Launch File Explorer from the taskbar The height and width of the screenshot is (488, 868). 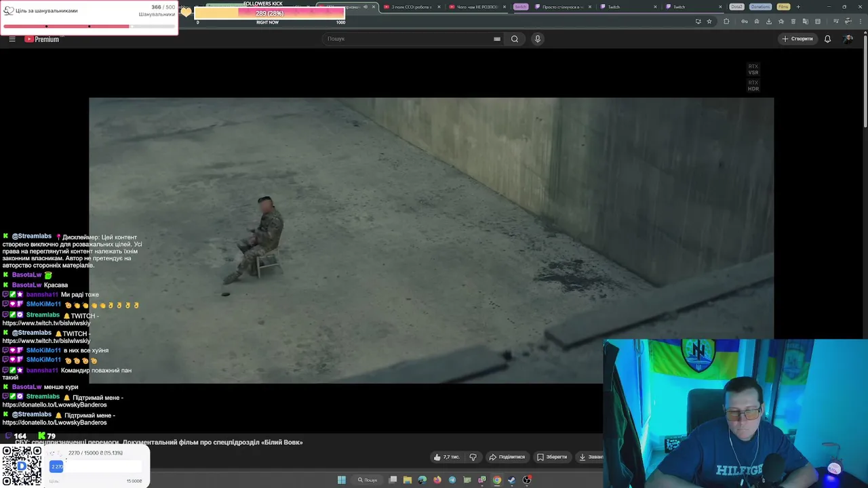pyautogui.click(x=408, y=480)
